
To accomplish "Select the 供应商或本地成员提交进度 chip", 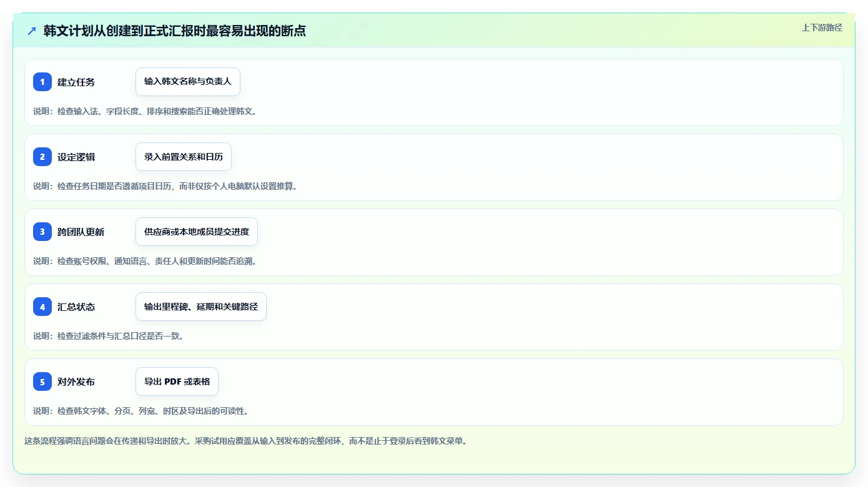I will coord(197,232).
